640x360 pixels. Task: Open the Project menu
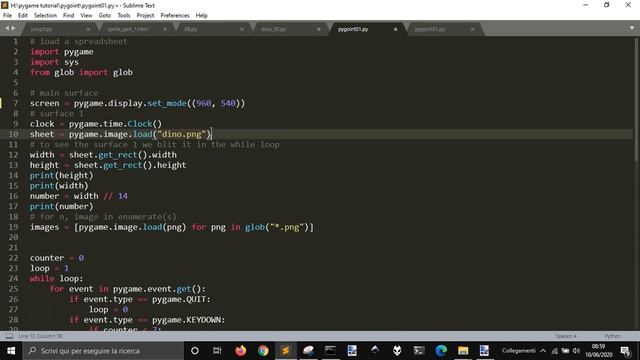click(x=145, y=16)
